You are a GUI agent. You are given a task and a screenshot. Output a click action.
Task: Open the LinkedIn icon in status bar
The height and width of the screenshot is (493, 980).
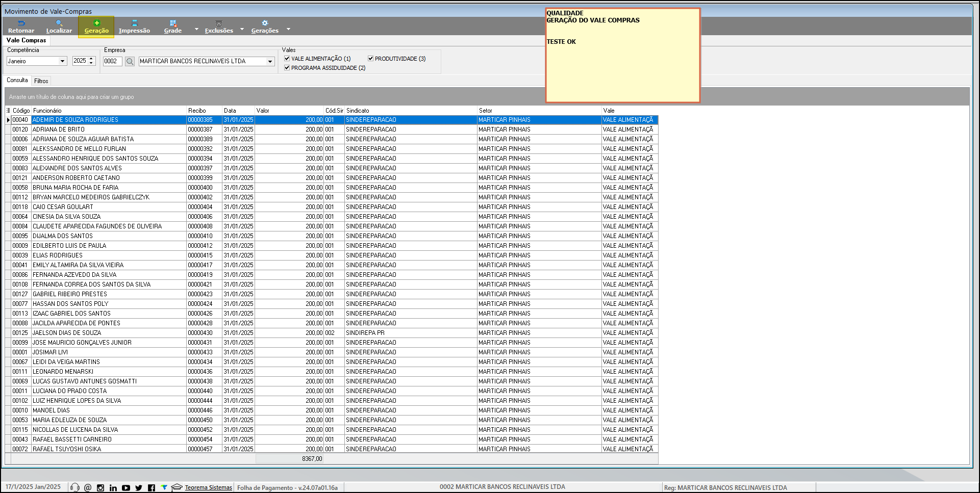(113, 488)
